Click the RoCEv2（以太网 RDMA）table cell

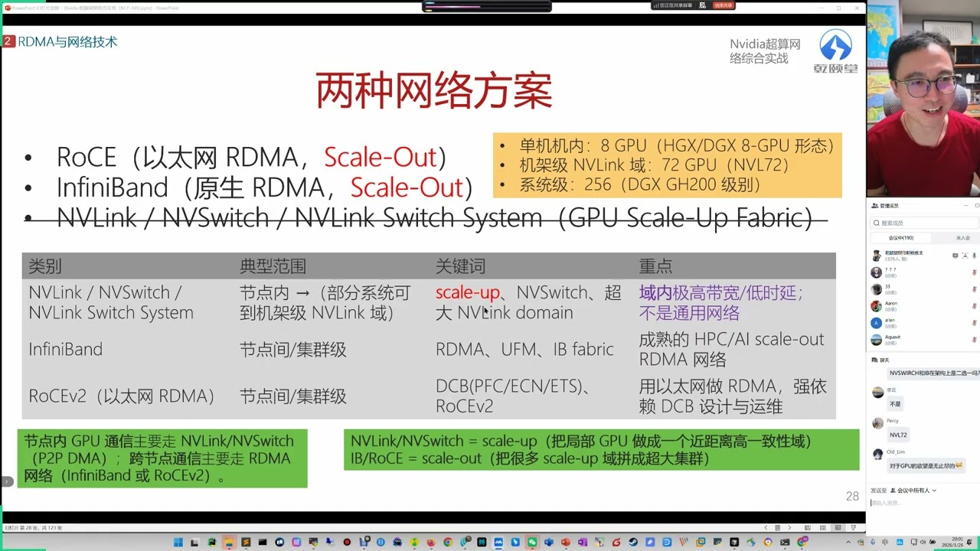[x=122, y=396]
